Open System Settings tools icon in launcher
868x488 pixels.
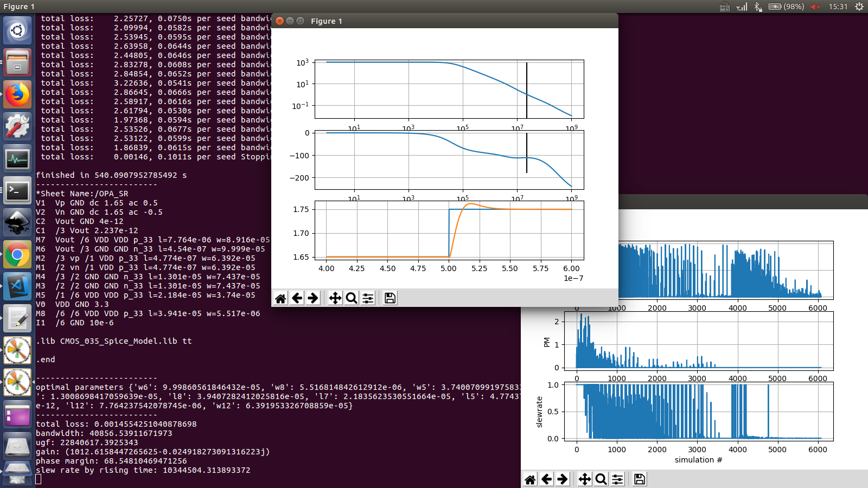17,126
